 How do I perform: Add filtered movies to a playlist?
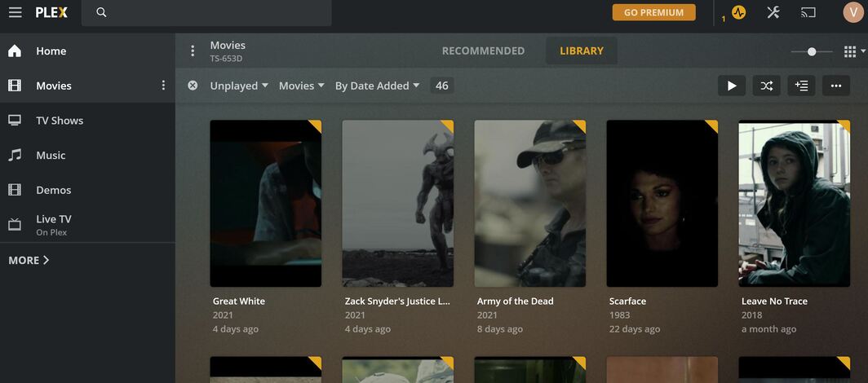click(x=801, y=86)
